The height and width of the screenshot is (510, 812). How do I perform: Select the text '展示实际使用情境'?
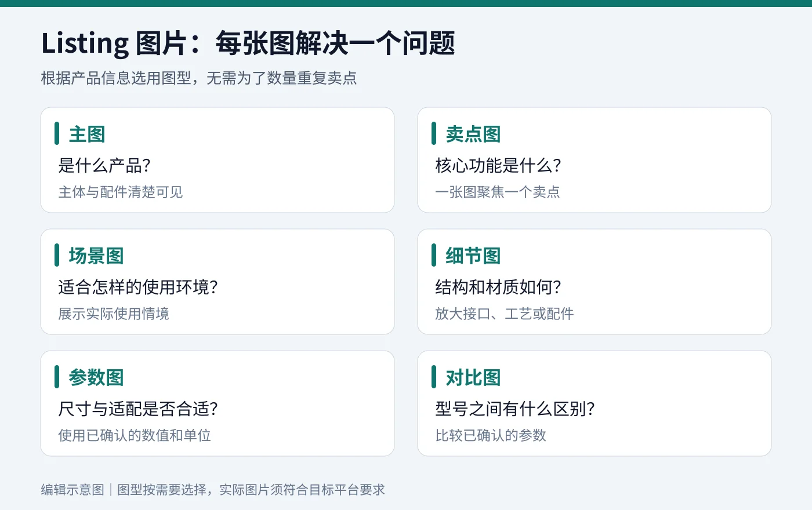[x=114, y=314]
